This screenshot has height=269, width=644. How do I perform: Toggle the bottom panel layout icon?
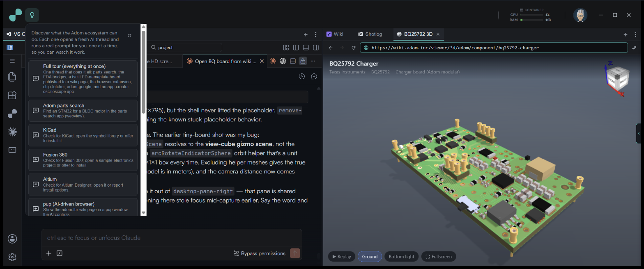pyautogui.click(x=306, y=48)
